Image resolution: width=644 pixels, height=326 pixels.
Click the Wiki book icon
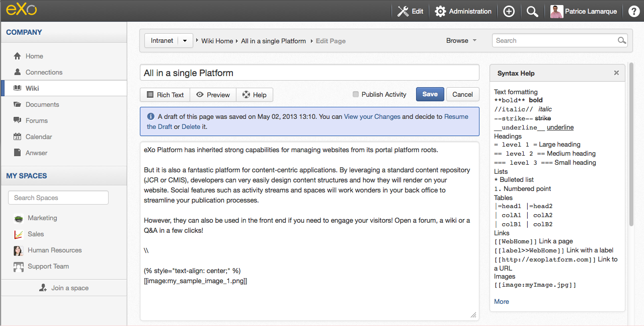pos(18,88)
